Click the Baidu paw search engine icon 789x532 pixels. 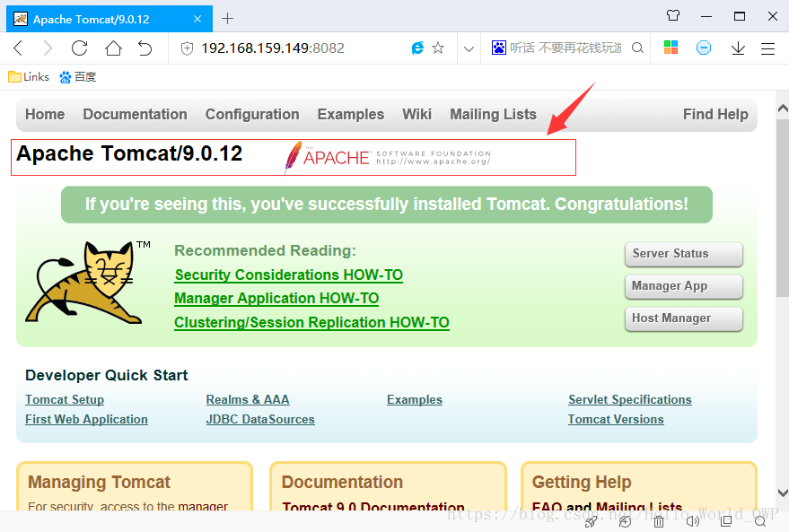tap(499, 48)
